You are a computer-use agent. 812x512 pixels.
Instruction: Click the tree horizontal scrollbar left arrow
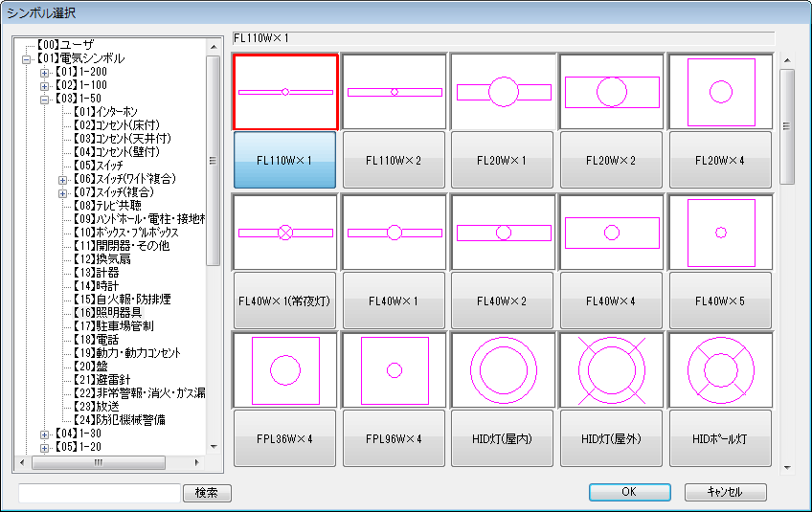(22, 462)
